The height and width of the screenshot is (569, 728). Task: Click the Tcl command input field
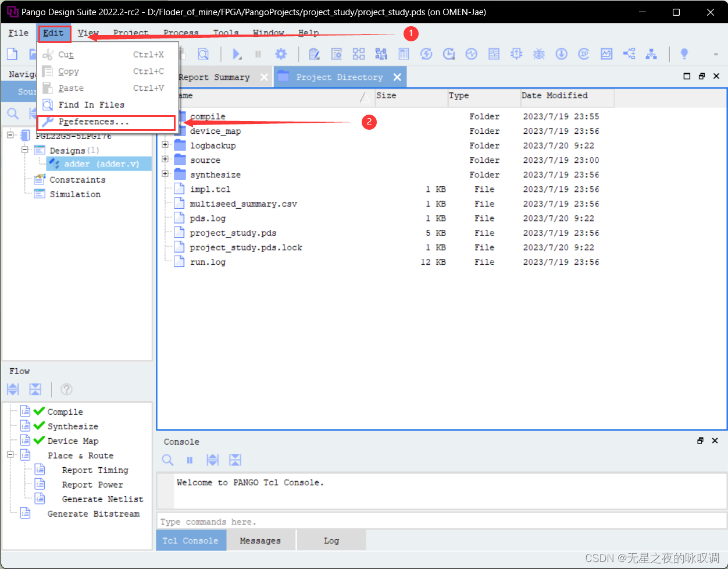click(441, 522)
